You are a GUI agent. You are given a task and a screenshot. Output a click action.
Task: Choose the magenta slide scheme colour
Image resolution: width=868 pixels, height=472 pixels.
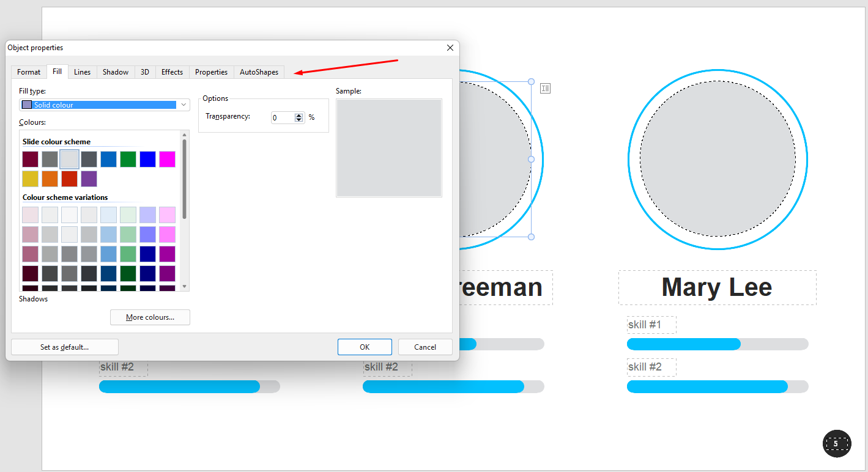(x=167, y=160)
